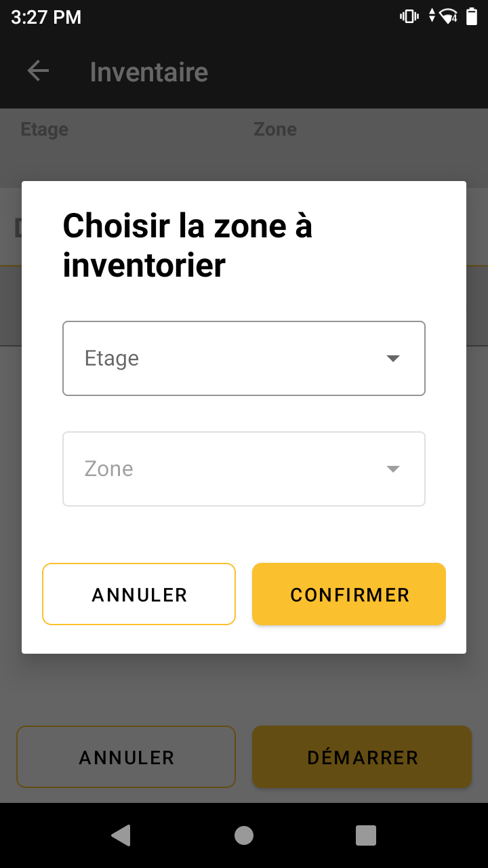The image size is (488, 868).
Task: Open the Zone dropdown
Action: tap(244, 469)
